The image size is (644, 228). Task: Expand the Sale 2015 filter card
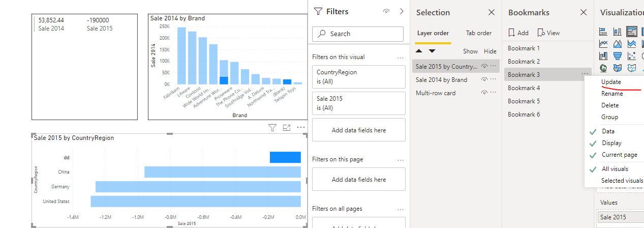pos(358,103)
